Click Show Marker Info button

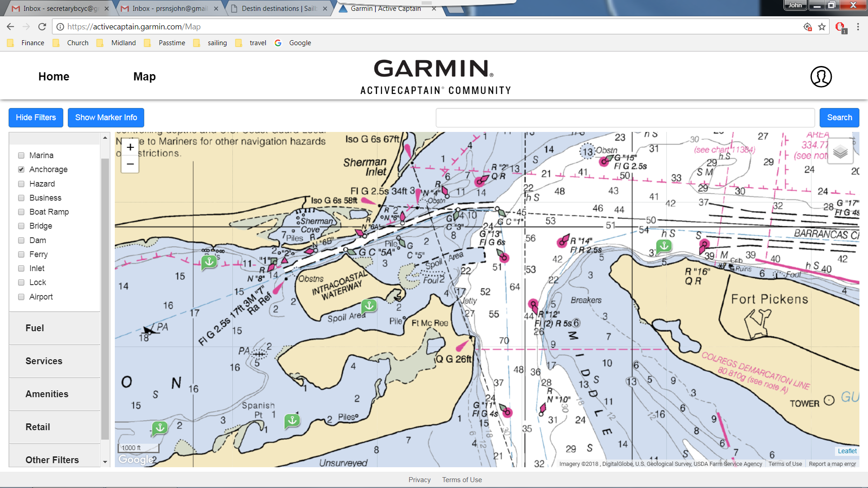pyautogui.click(x=106, y=117)
